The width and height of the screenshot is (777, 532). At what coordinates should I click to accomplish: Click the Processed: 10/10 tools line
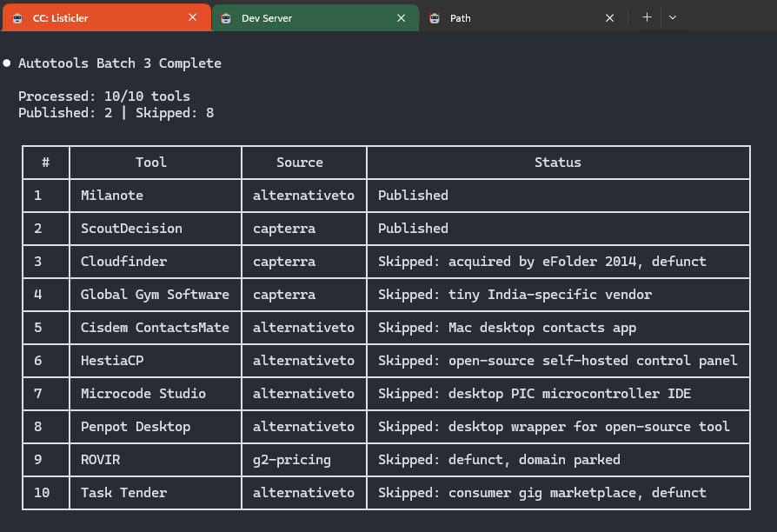(x=104, y=96)
